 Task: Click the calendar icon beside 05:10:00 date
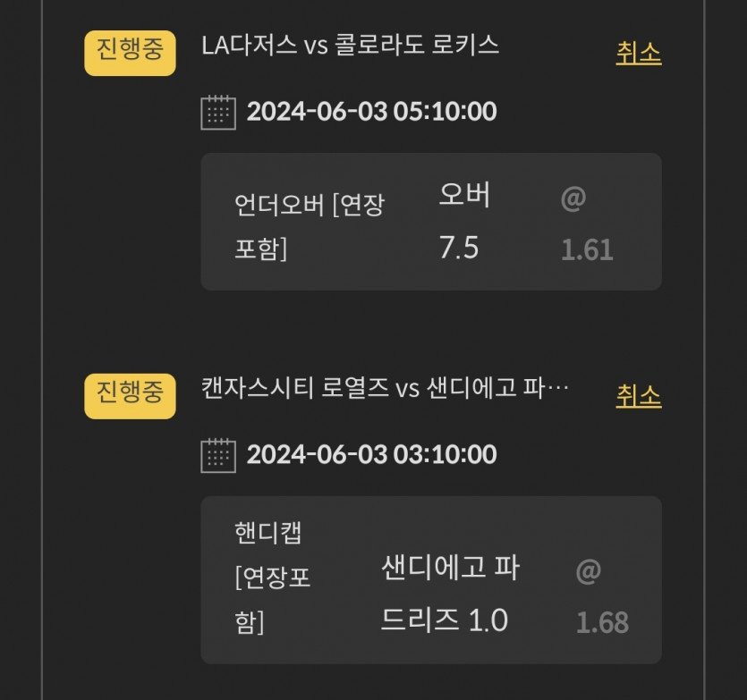[218, 113]
